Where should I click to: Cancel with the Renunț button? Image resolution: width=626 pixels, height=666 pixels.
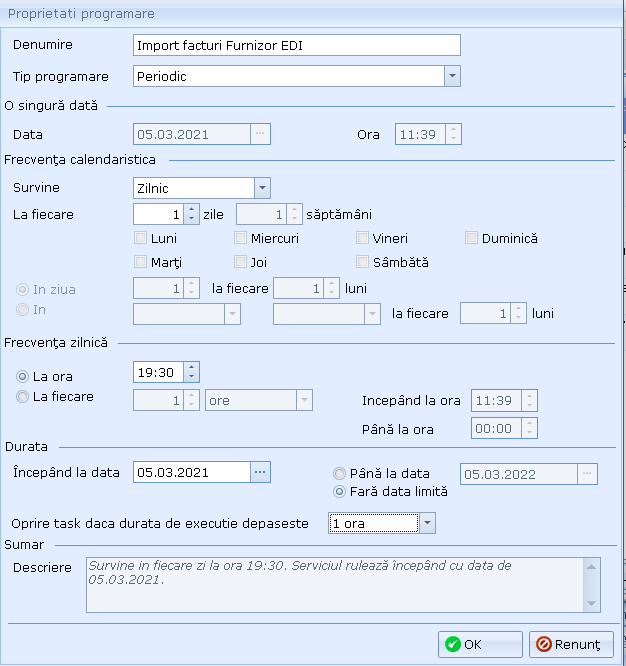[x=571, y=644]
